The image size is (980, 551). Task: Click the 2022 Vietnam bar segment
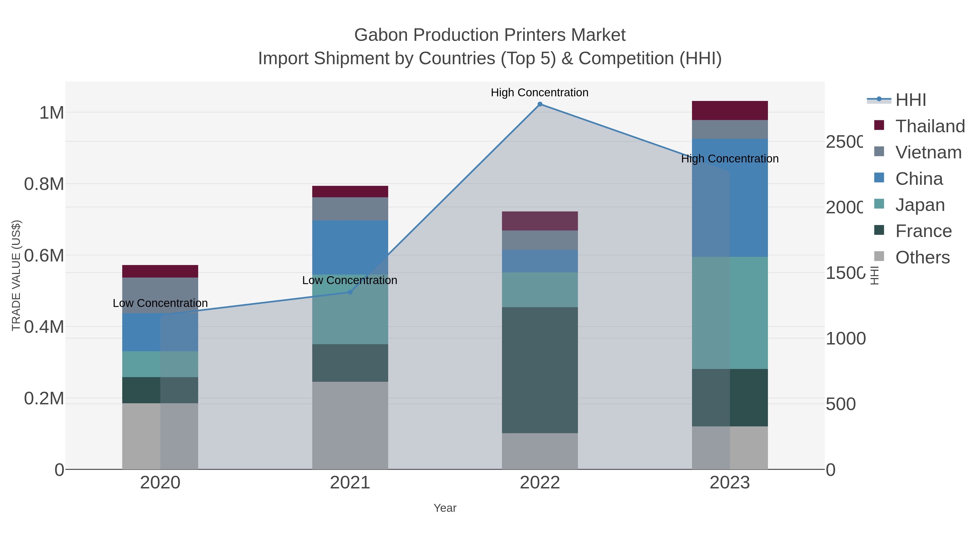coord(540,240)
